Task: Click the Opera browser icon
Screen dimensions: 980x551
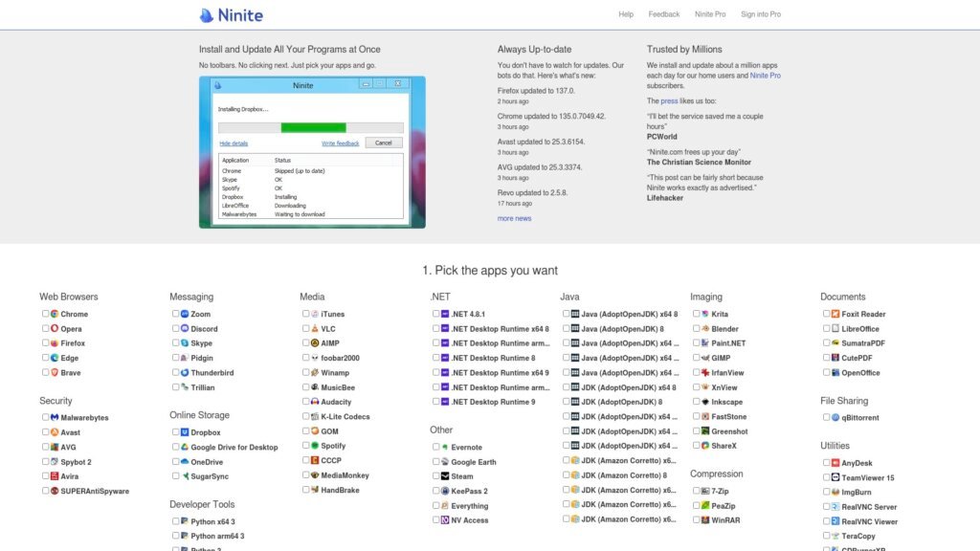Action: click(x=55, y=328)
